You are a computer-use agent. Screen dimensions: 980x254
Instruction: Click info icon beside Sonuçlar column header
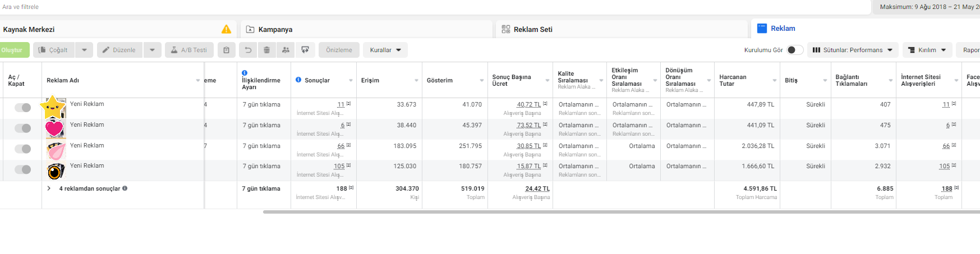[x=298, y=80]
